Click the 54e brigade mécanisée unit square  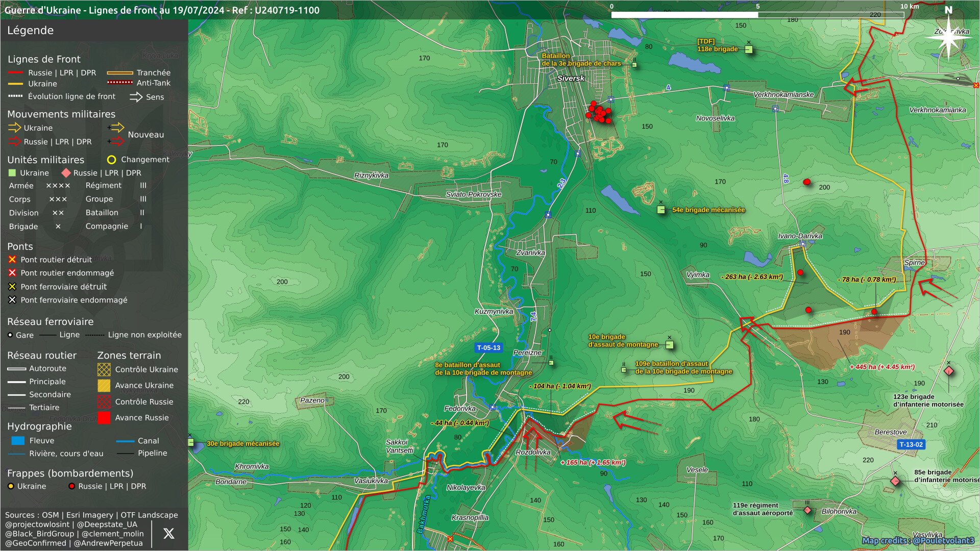click(661, 210)
